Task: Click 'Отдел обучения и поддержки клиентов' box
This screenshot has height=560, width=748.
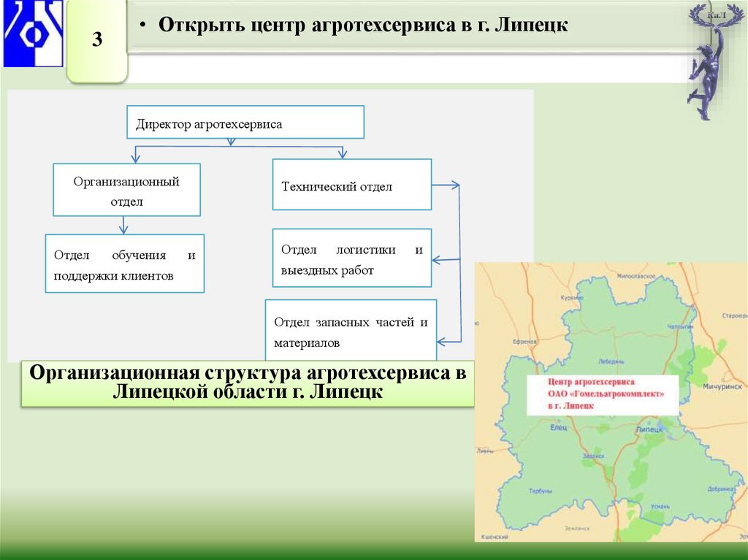Action: 124,264
